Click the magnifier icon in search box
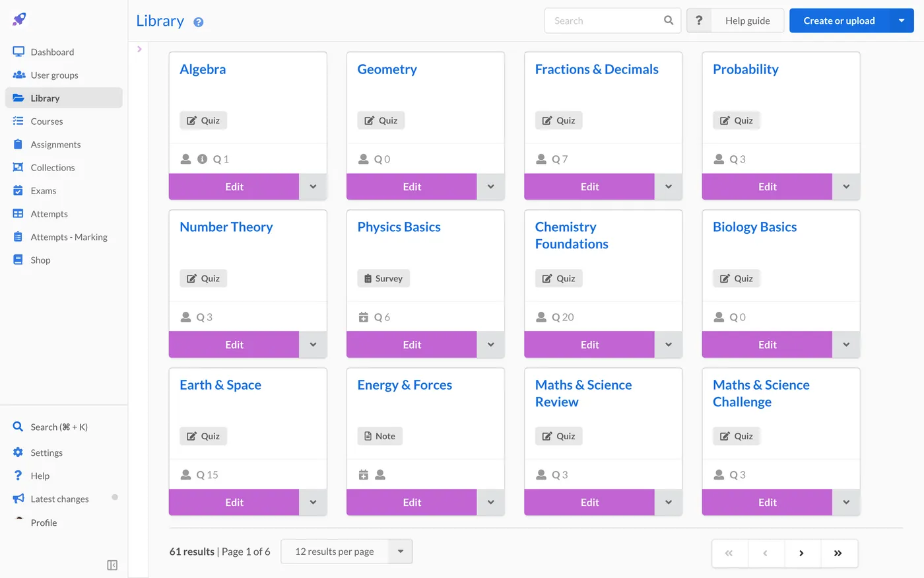The image size is (924, 578). 668,20
